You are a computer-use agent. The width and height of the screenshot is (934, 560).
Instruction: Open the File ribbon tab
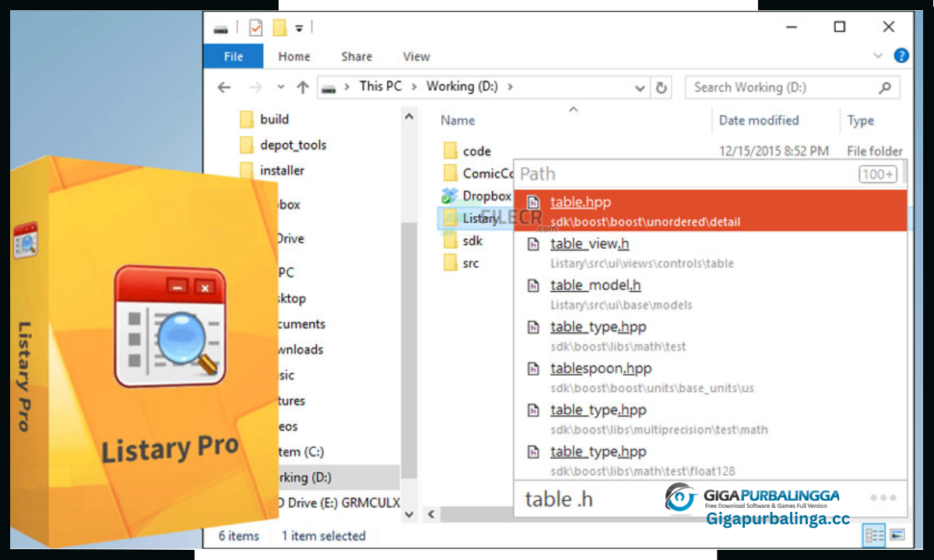point(233,56)
